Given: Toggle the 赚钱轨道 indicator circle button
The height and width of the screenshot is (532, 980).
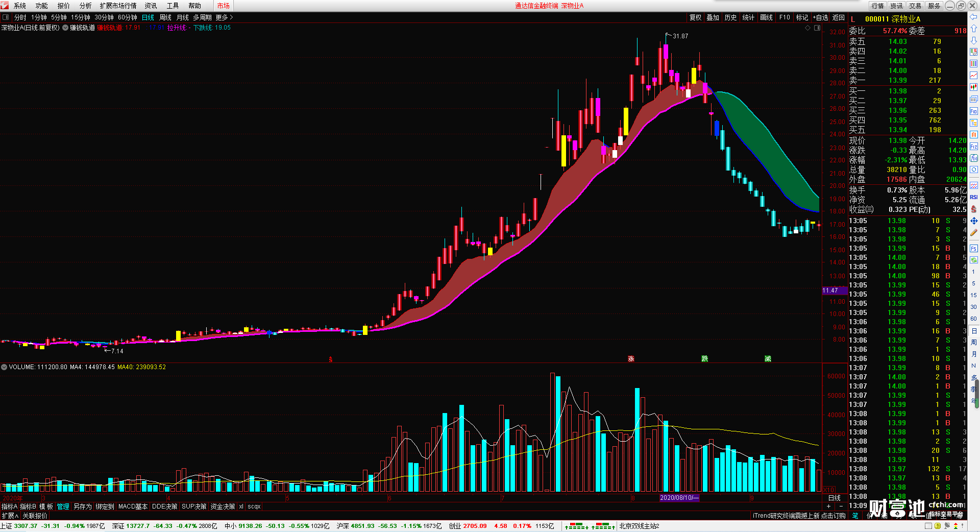Looking at the screenshot, I should coord(65,28).
